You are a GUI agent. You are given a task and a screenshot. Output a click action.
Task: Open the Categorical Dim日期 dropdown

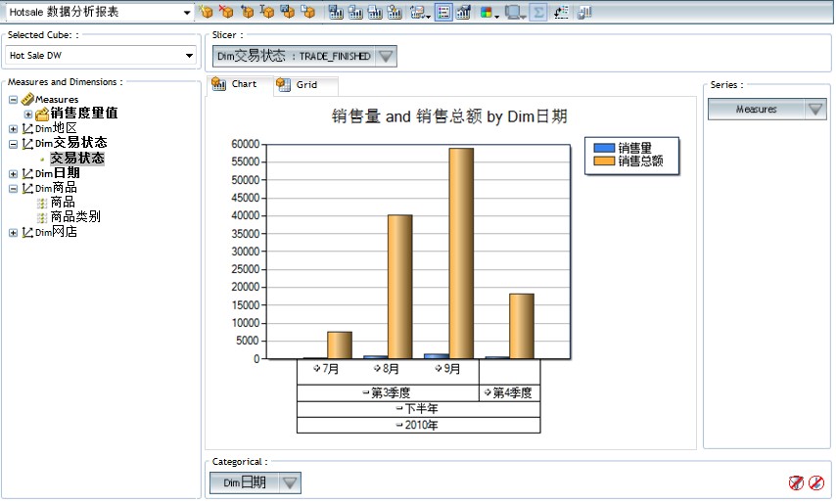coord(290,482)
